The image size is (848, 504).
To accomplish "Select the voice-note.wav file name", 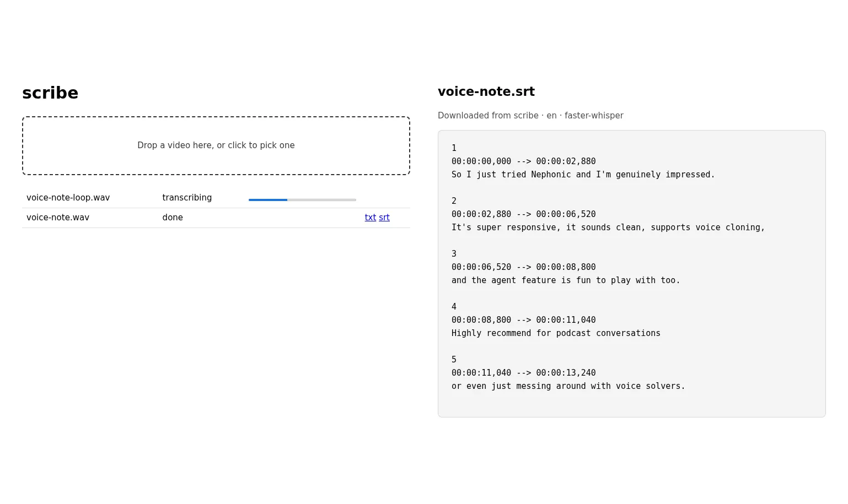I will point(58,218).
